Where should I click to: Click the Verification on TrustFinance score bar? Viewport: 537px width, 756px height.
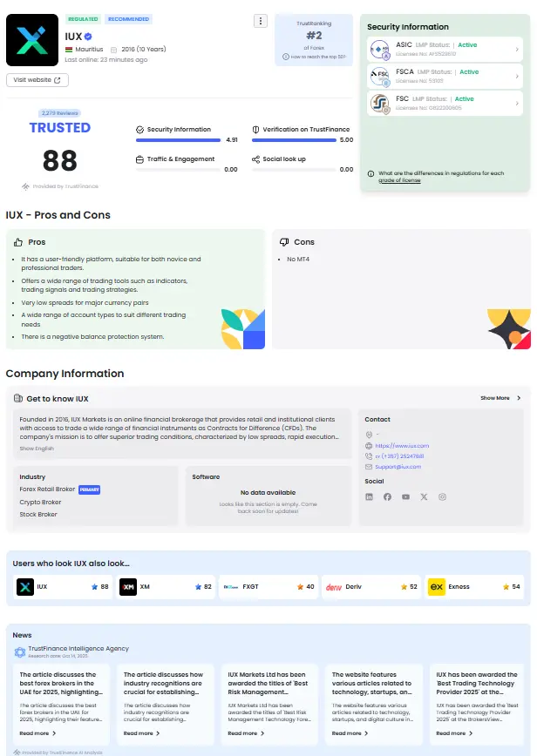(294, 140)
